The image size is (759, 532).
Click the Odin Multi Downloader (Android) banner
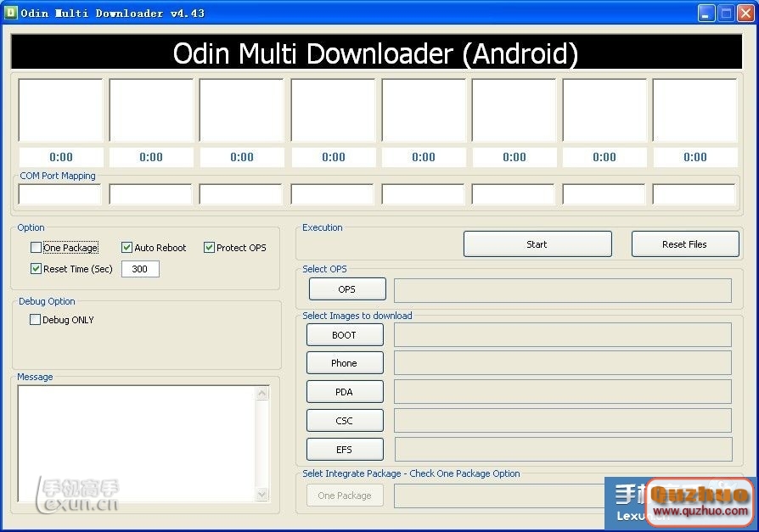coord(376,53)
